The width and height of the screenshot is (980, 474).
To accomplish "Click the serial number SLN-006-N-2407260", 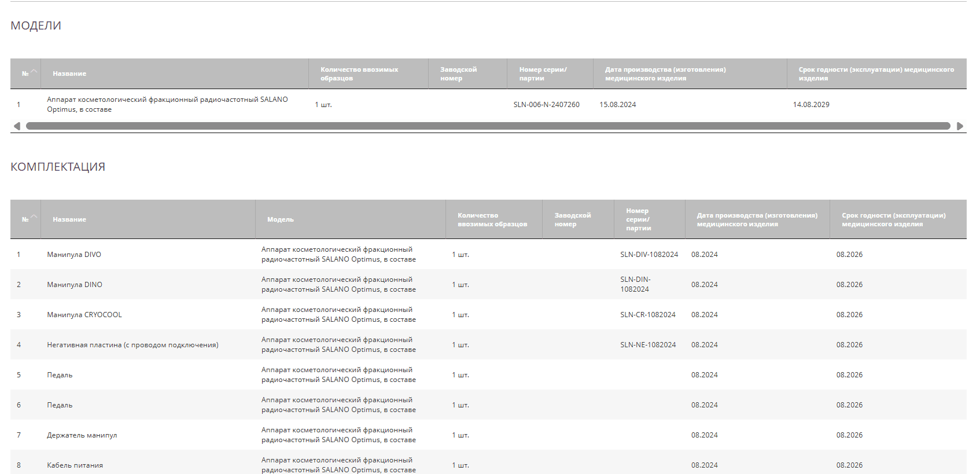I will (x=546, y=105).
